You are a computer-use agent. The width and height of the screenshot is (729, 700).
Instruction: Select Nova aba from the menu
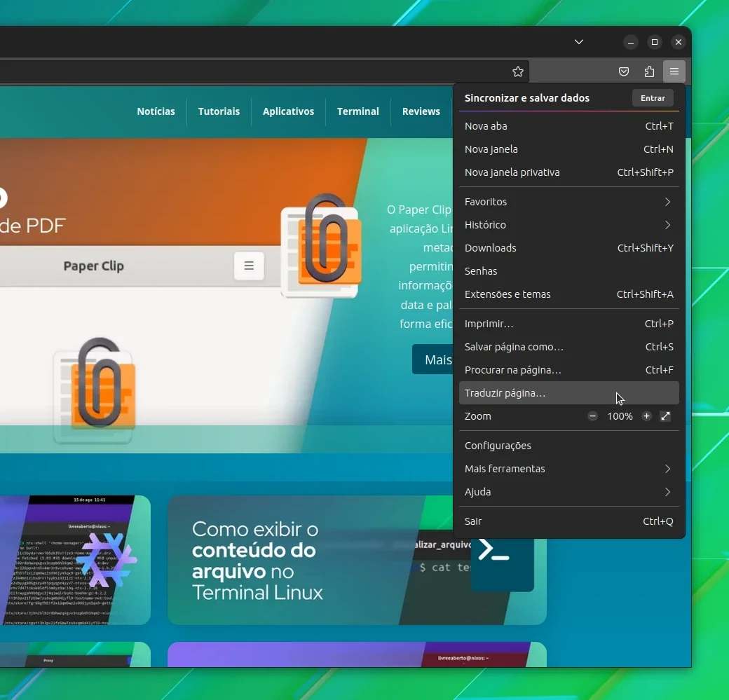click(x=568, y=126)
